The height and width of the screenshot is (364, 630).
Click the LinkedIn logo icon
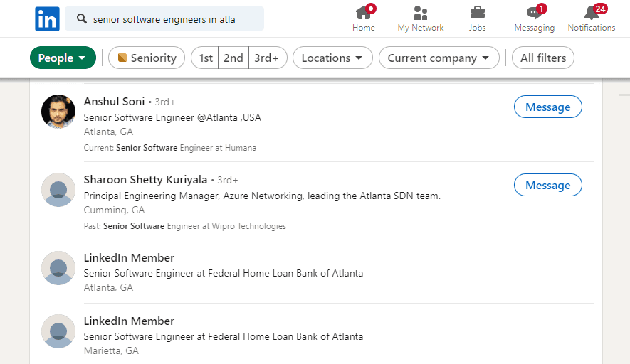(48, 19)
